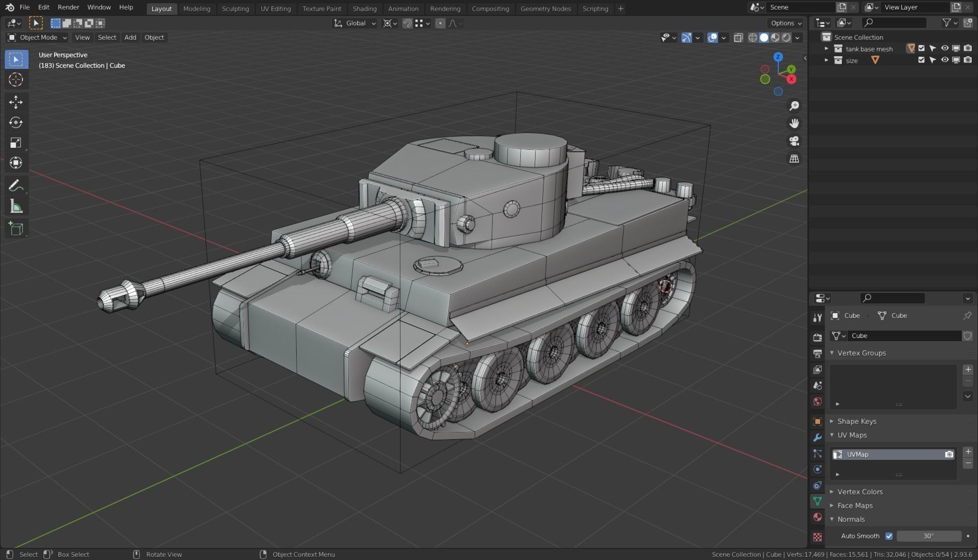Open the File menu

coord(24,7)
